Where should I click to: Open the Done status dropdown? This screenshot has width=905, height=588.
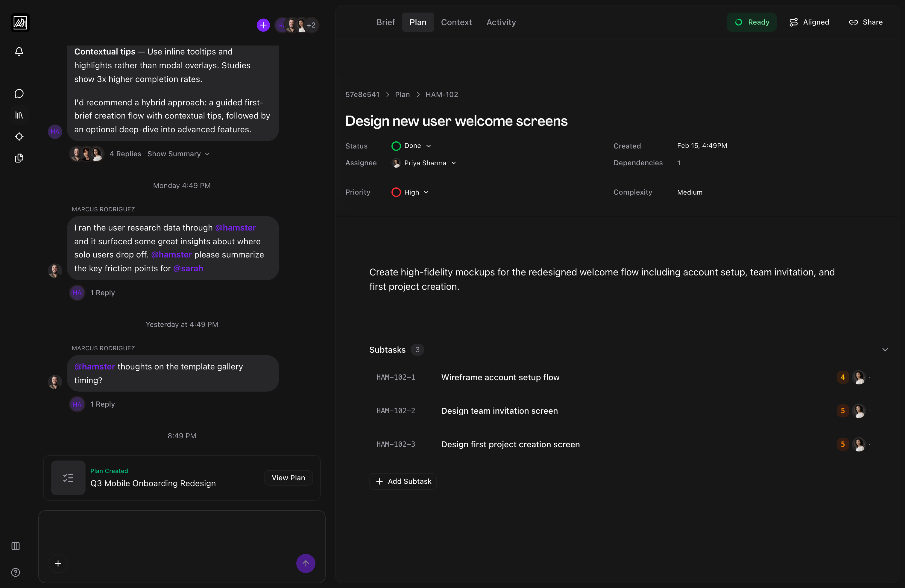point(411,146)
